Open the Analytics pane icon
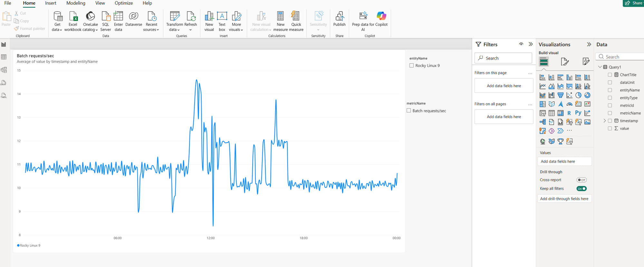 pos(586,62)
